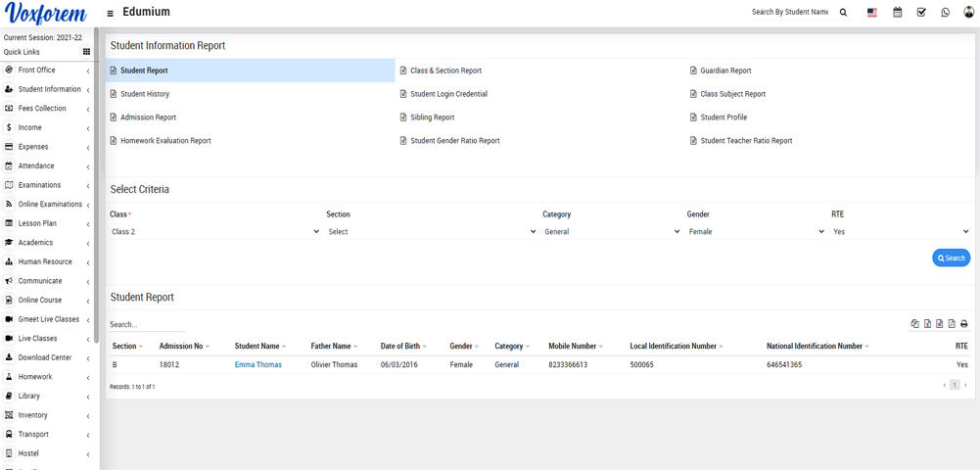Click the copy icon above table
Viewport: 980px width, 470px height.
[914, 324]
